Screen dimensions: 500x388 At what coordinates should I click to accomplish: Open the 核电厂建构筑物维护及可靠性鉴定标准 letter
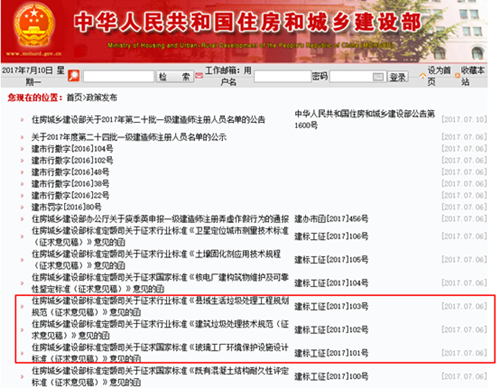pyautogui.click(x=160, y=283)
